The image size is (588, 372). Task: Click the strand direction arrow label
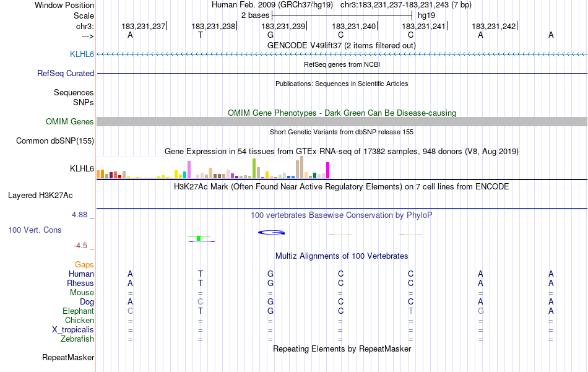(88, 36)
